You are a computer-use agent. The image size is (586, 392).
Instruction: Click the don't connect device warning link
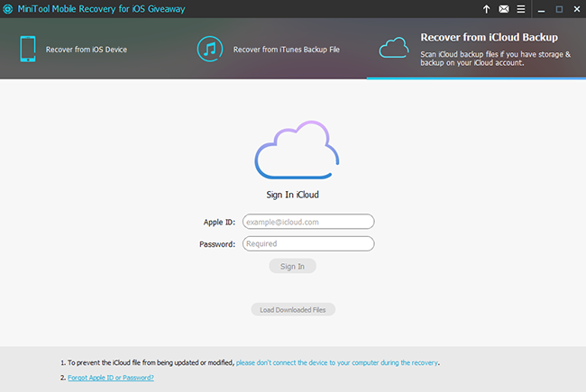tap(337, 362)
